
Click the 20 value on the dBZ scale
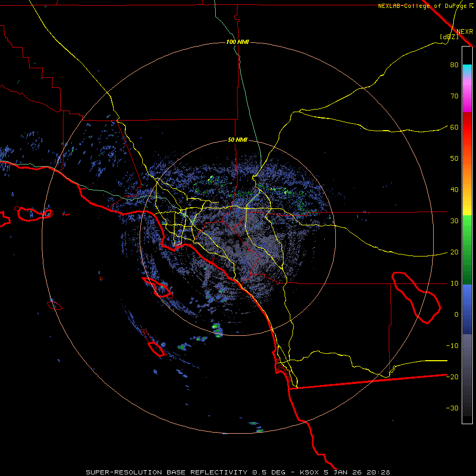[454, 252]
